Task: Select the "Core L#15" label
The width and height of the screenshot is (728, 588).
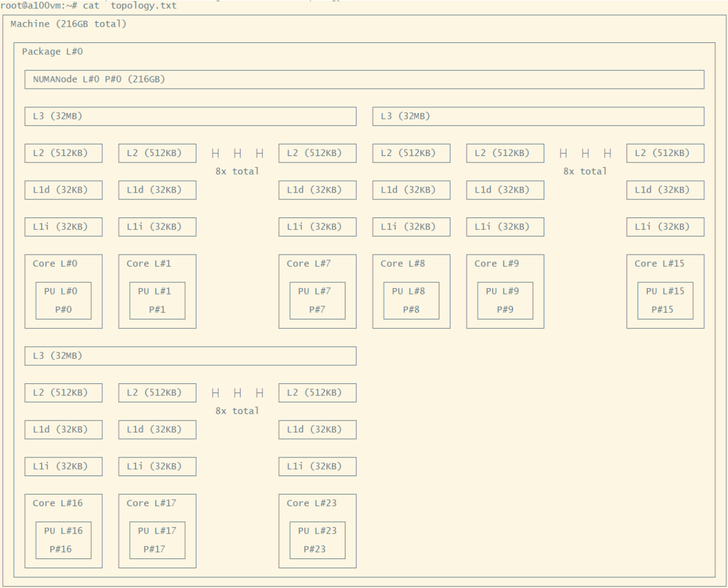Action: 660,263
